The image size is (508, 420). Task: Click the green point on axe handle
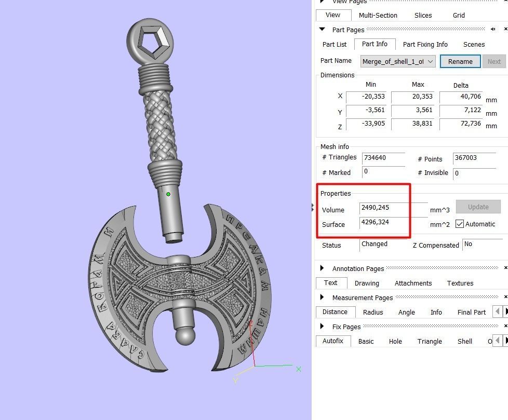[168, 194]
